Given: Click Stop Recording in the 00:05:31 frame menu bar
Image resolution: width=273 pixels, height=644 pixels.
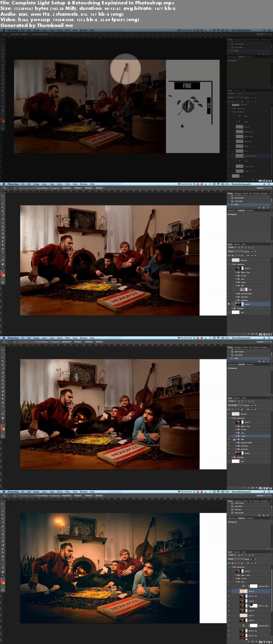Looking at the screenshot, I should coord(185,184).
